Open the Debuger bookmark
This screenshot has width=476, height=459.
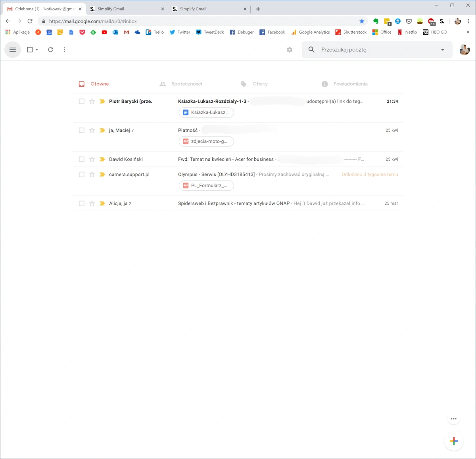coord(242,32)
